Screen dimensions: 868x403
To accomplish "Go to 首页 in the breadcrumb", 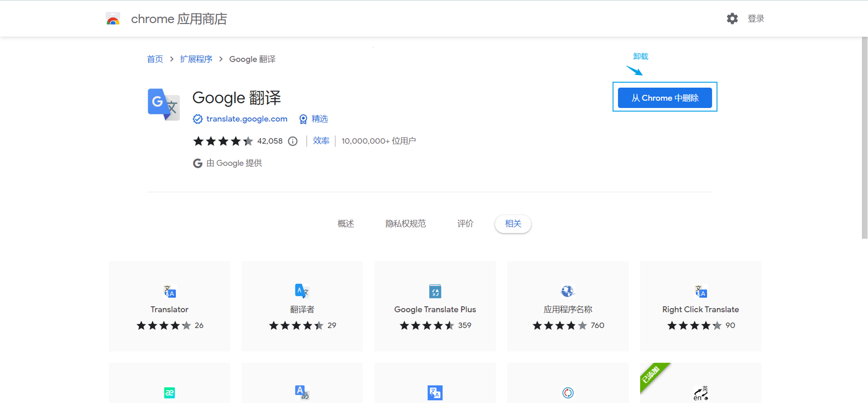I will (x=155, y=59).
